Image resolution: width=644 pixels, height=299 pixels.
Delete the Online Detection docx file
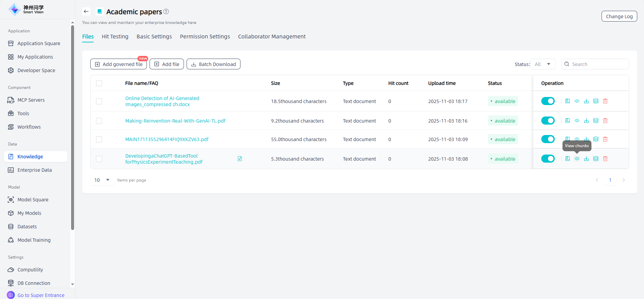[x=605, y=101]
